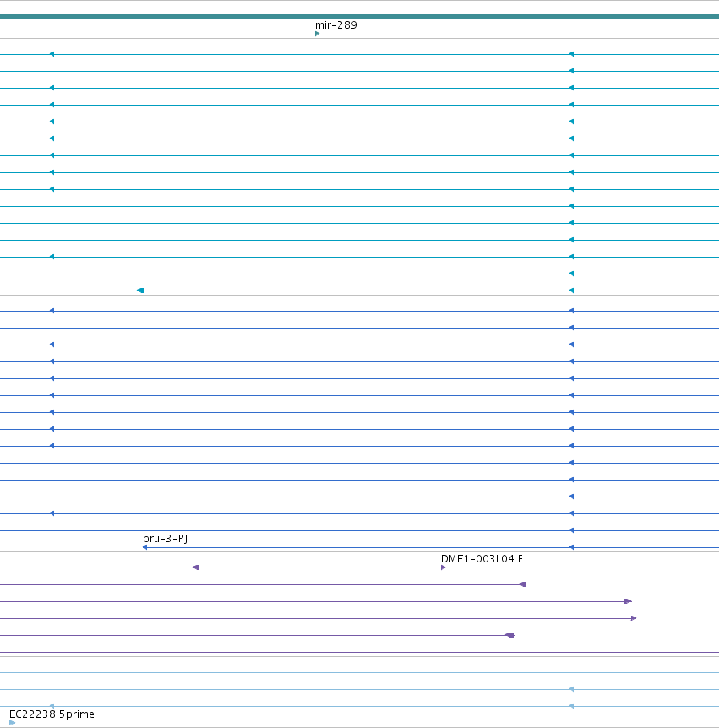Click the EC22238.5prime light-blue arrow glyph
The height and width of the screenshot is (728, 719).
tap(13, 723)
